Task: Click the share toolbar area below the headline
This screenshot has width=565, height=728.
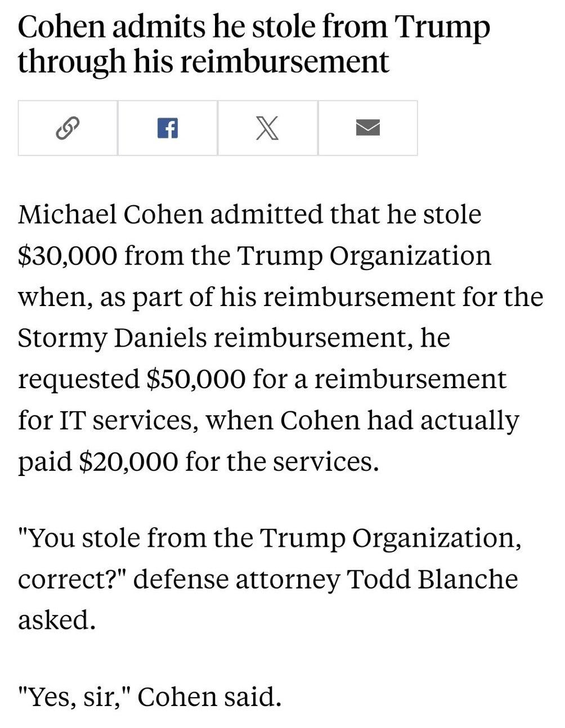Action: tap(217, 128)
